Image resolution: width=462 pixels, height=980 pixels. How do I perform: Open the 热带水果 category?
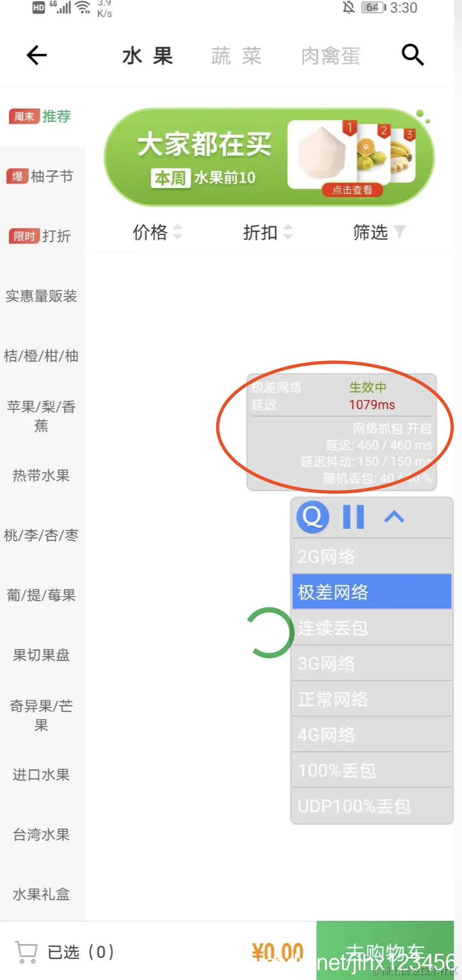click(42, 475)
